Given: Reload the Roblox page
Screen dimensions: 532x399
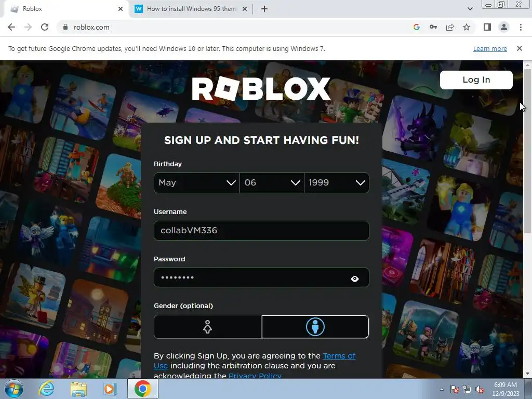Looking at the screenshot, I should click(45, 27).
